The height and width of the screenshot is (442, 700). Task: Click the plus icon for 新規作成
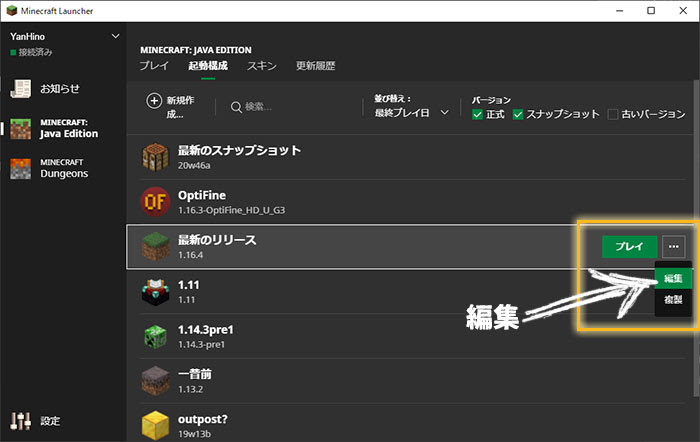click(x=154, y=101)
